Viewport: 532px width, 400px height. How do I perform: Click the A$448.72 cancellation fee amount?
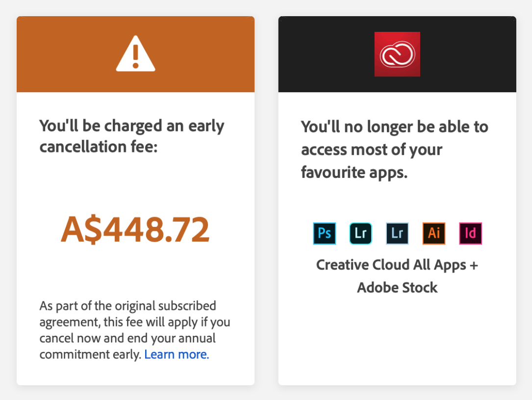(135, 228)
